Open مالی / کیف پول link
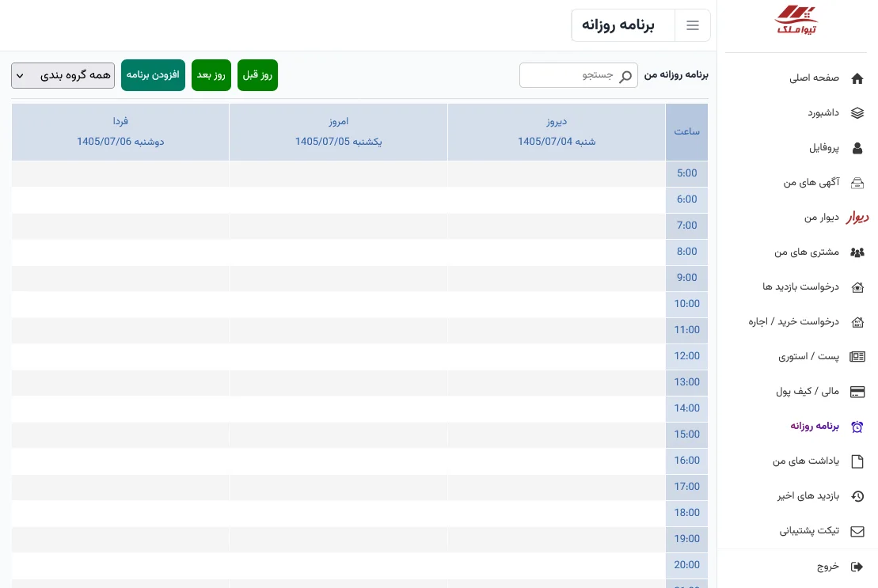878x588 pixels. (x=808, y=392)
